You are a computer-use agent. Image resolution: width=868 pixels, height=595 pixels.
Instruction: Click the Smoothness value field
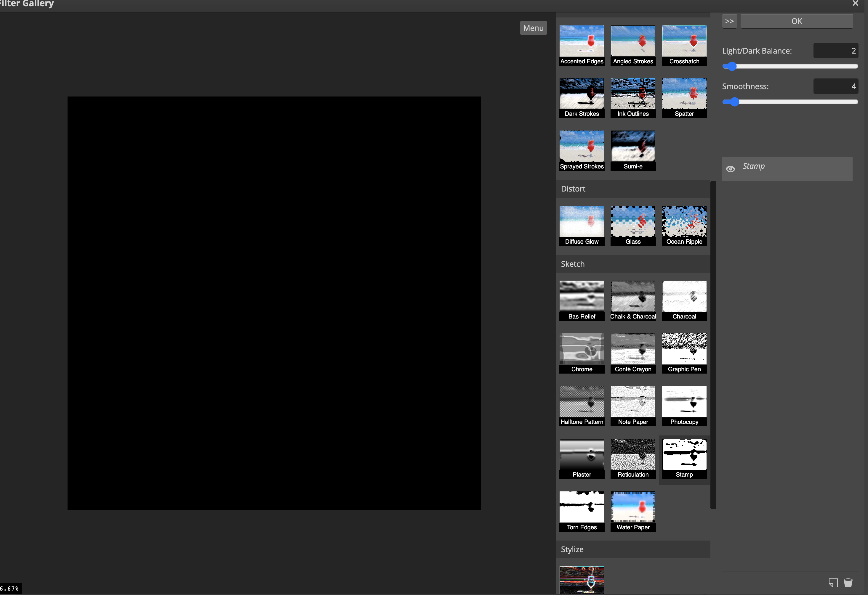[836, 86]
